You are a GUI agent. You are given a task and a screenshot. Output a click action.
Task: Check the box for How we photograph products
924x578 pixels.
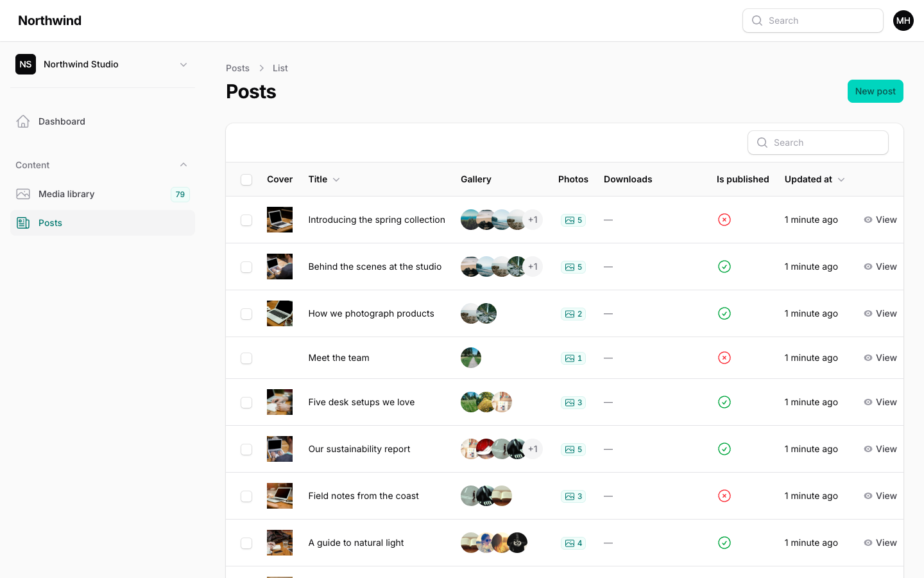pos(246,314)
